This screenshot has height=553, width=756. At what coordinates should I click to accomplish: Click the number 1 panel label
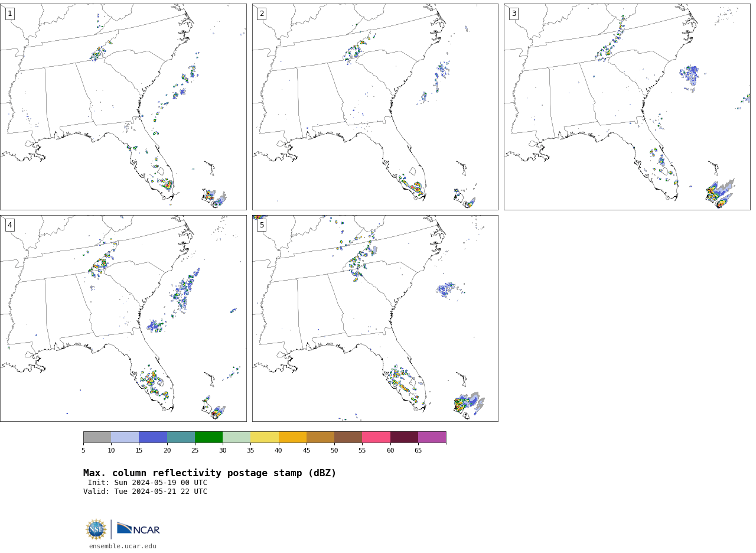click(x=9, y=14)
